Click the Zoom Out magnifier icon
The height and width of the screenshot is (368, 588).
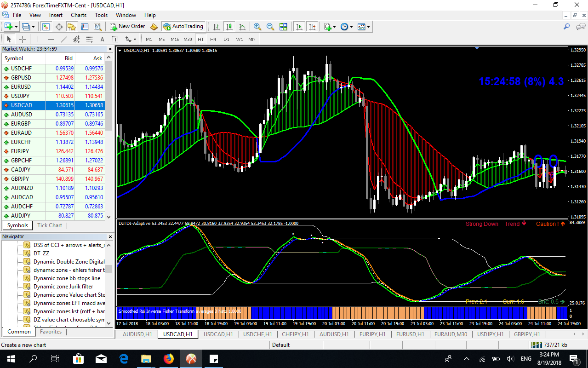coord(270,27)
